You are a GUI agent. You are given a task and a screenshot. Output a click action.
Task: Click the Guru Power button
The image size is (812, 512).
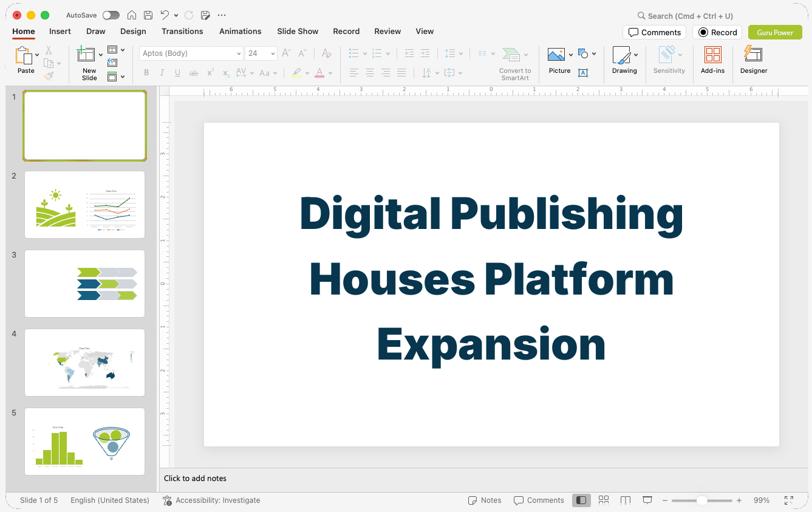(x=775, y=32)
